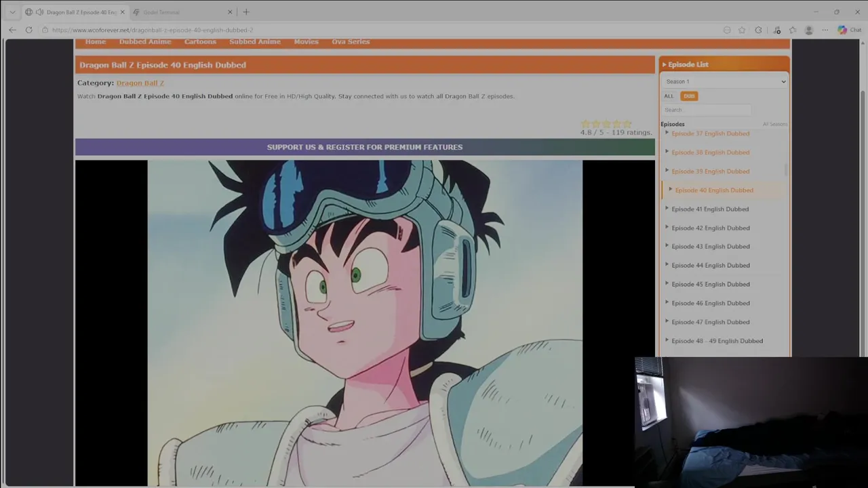868x488 pixels.
Task: Open the browser profile avatar
Action: click(808, 30)
